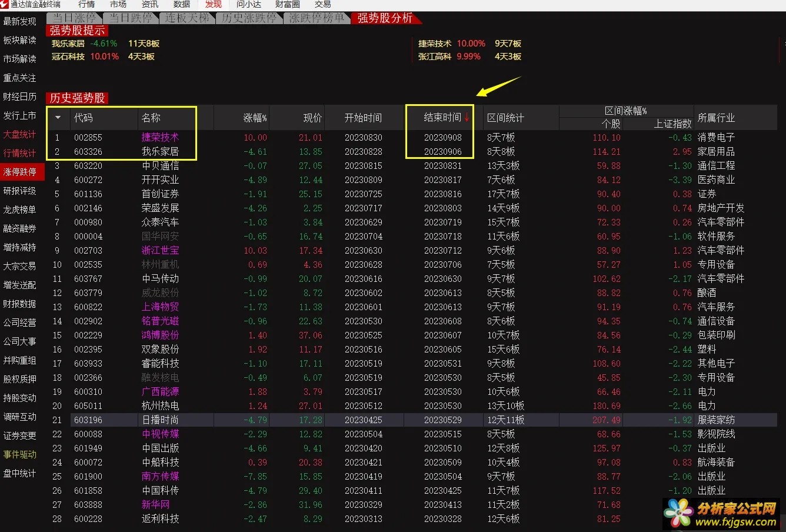Select 盘中统计 in the sidebar
This screenshot has width=786, height=532.
point(19,473)
